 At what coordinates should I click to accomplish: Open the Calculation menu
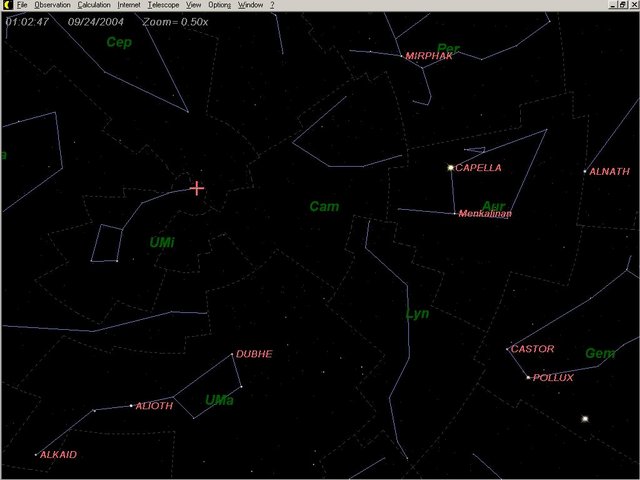coord(94,5)
